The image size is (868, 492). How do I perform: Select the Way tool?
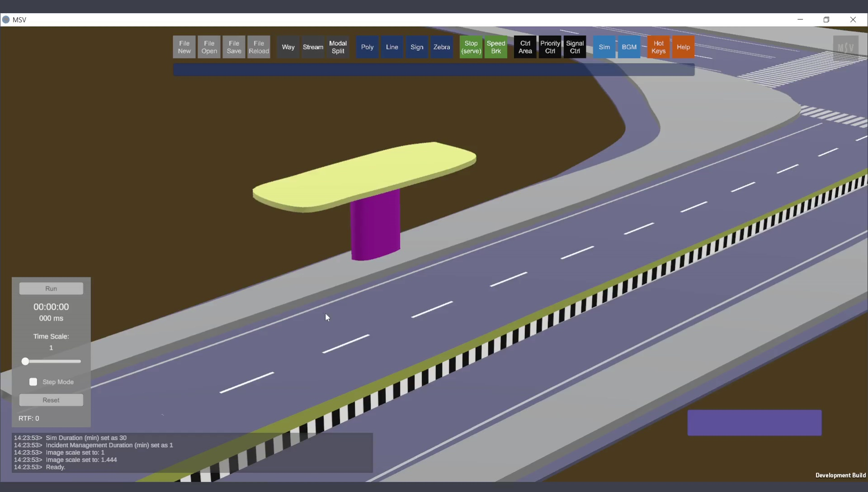pyautogui.click(x=288, y=47)
